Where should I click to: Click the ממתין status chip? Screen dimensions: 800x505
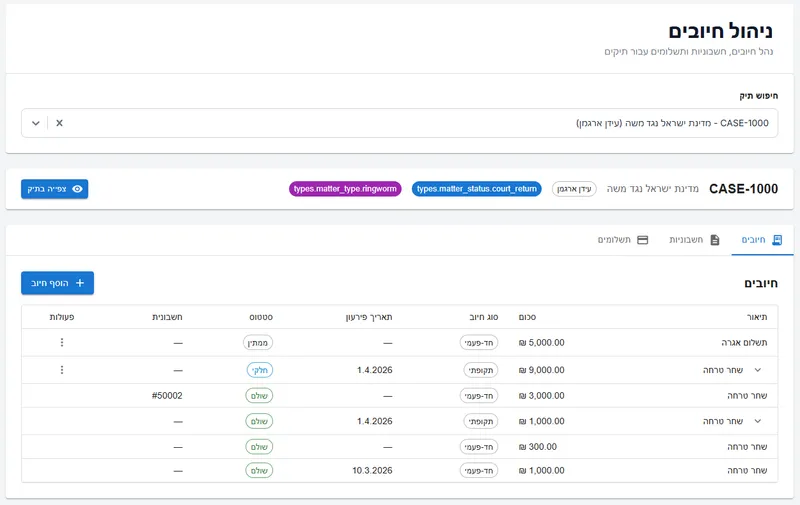259,342
